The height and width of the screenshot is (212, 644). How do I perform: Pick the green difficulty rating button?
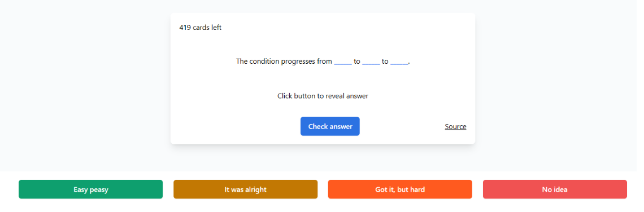91,189
